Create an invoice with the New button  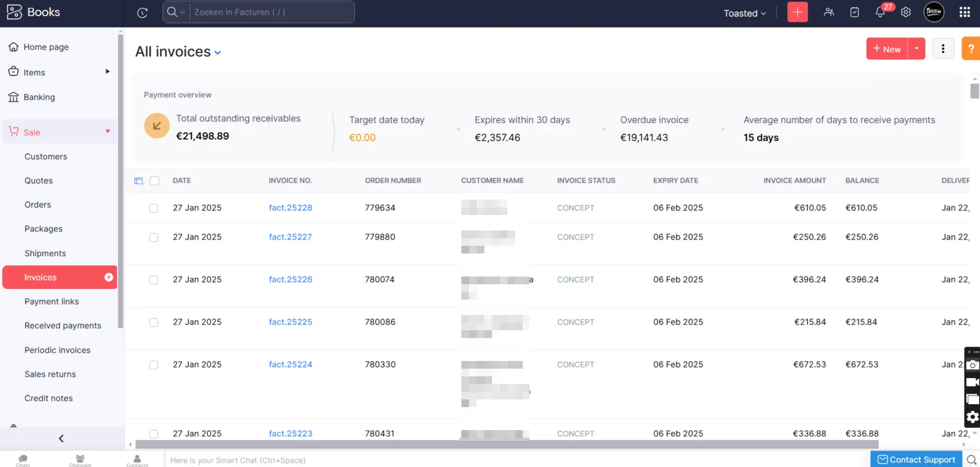tap(887, 49)
